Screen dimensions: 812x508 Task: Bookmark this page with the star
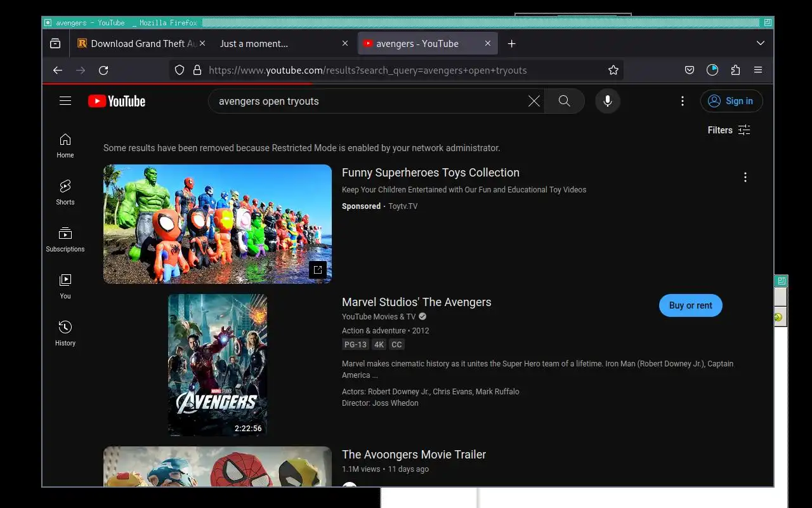[x=613, y=70]
